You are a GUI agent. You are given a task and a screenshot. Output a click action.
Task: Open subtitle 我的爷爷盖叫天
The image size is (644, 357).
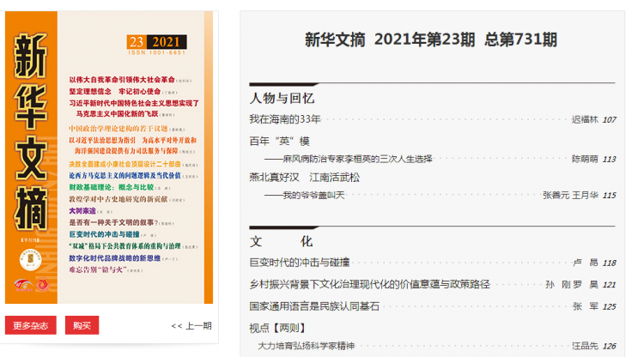[x=304, y=196]
